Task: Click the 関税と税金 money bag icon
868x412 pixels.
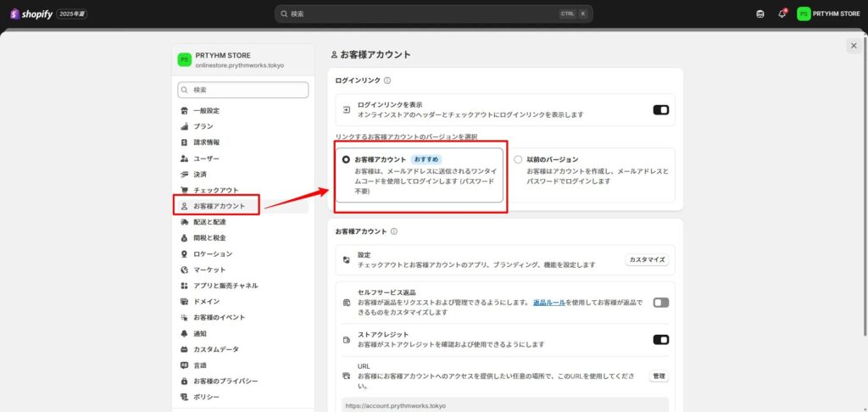Action: [184, 238]
